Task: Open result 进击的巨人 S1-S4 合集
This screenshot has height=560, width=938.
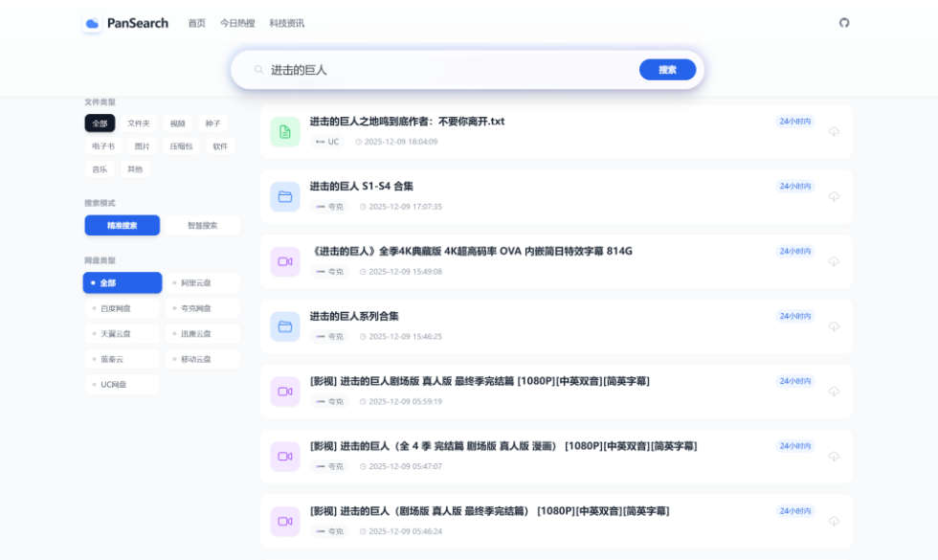Action: [362, 186]
